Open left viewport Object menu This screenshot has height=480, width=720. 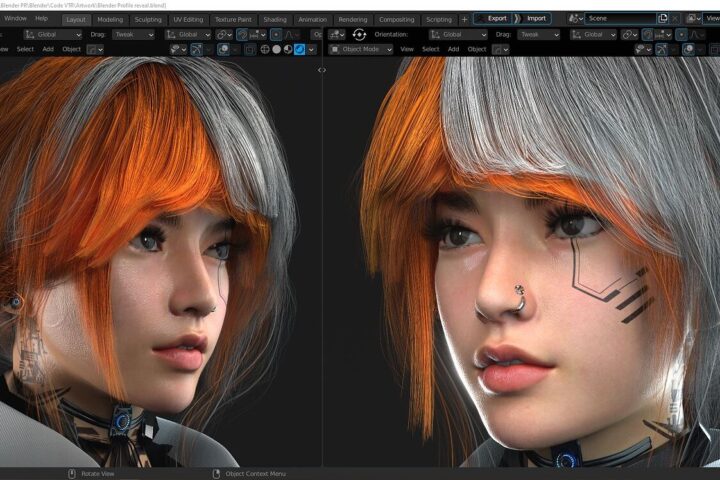[x=71, y=49]
